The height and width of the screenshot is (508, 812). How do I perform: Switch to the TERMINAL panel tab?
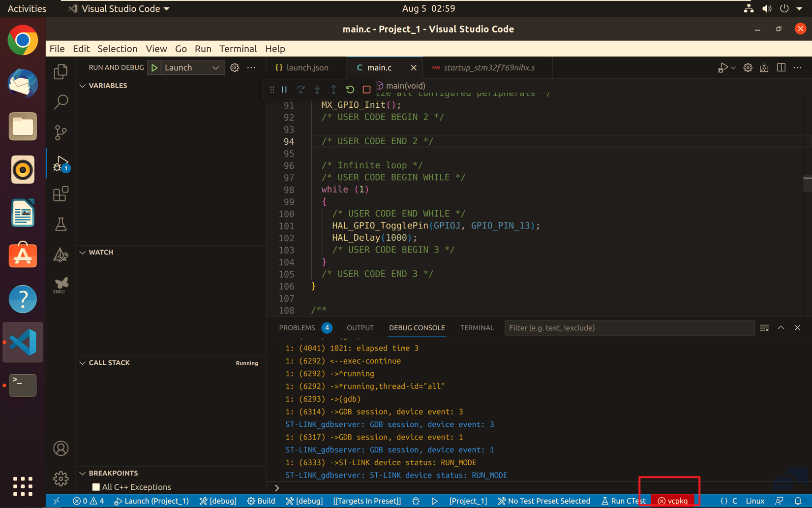477,328
